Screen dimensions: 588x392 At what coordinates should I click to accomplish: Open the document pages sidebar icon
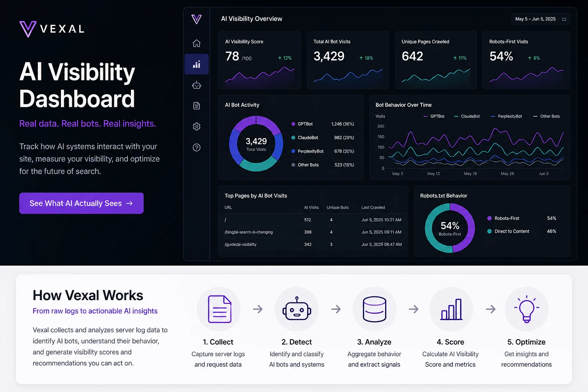point(196,106)
